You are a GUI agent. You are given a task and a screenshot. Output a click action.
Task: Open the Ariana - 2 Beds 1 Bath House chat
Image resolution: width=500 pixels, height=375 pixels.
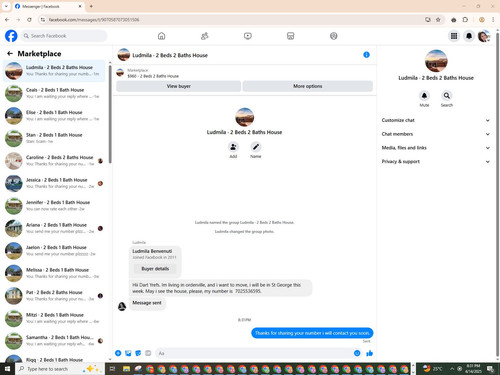pyautogui.click(x=54, y=228)
